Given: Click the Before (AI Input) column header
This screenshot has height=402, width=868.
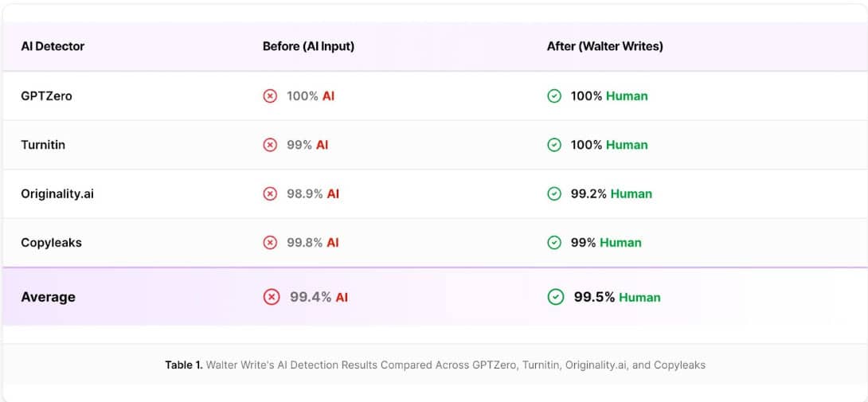Looking at the screenshot, I should click(308, 46).
